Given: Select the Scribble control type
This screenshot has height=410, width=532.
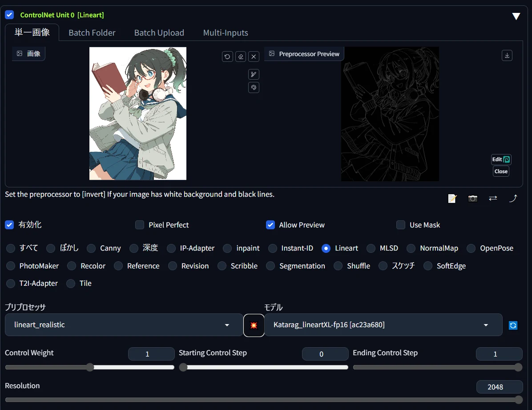Looking at the screenshot, I should coord(222,266).
